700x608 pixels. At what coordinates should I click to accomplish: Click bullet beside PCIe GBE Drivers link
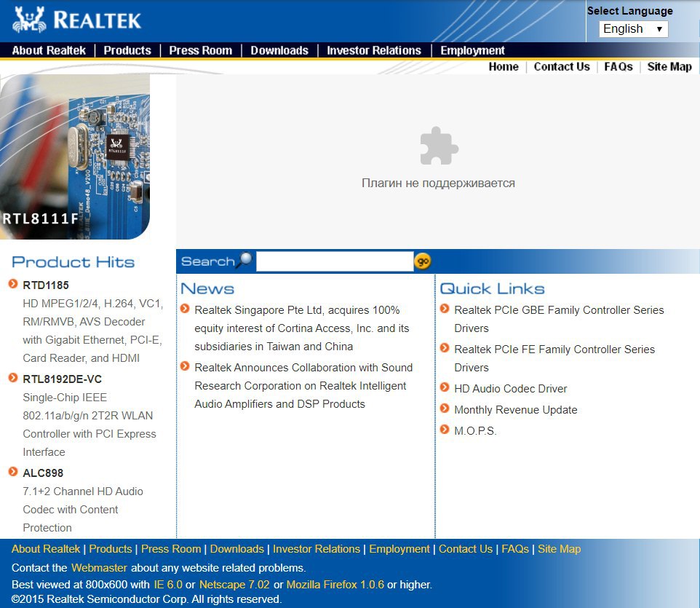point(444,309)
